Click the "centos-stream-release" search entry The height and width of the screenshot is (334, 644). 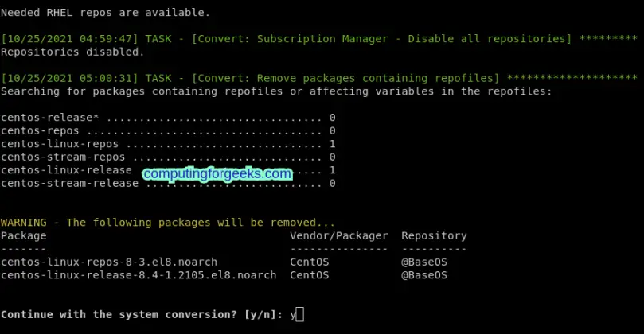pyautogui.click(x=70, y=184)
